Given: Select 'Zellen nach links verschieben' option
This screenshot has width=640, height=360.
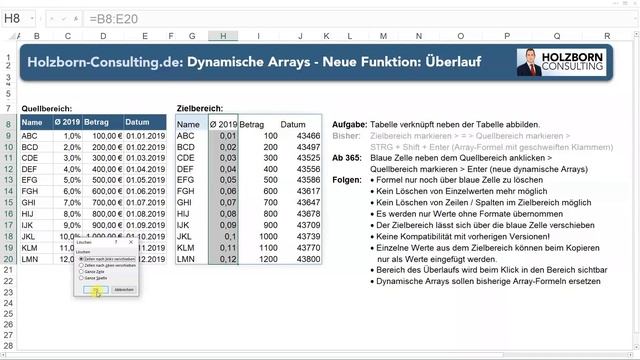Looking at the screenshot, I should point(108,259).
